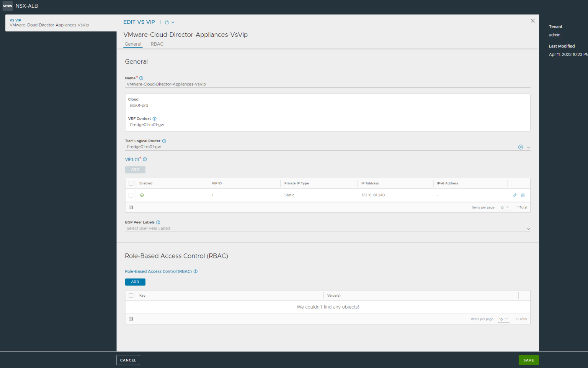The image size is (588, 368).
Task: Check the header checkbox in the RBAC table
Action: click(x=131, y=296)
